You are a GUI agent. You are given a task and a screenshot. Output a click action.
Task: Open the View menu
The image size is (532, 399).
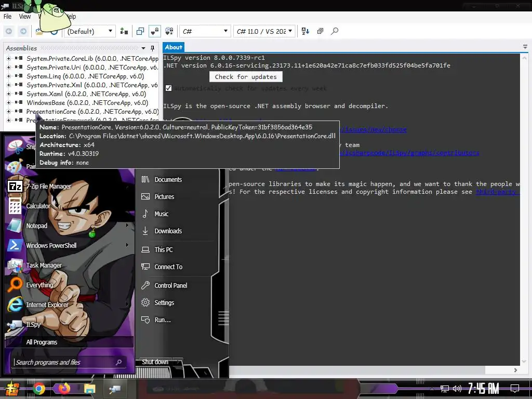[24, 16]
